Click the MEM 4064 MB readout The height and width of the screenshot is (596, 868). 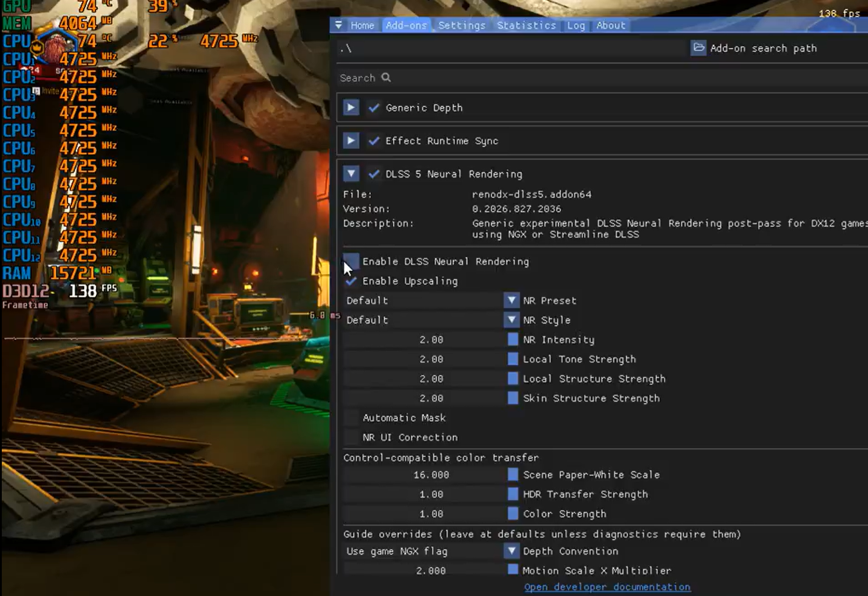pyautogui.click(x=57, y=23)
